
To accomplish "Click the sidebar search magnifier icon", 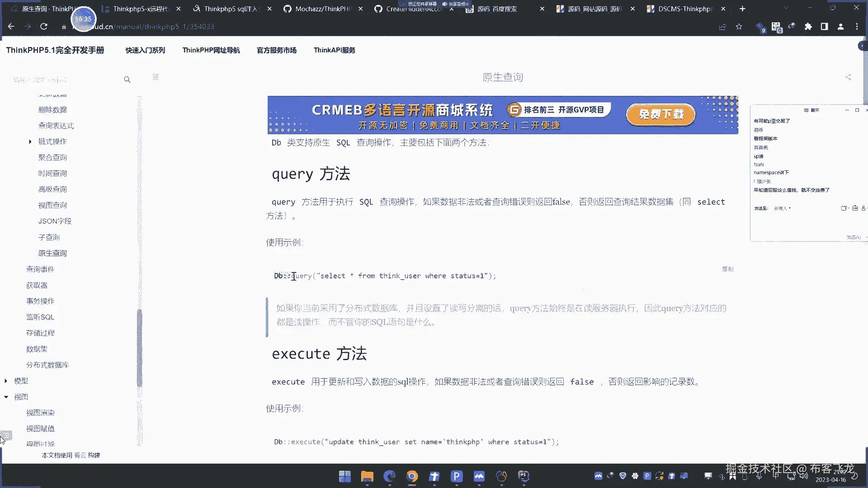I will tap(127, 80).
